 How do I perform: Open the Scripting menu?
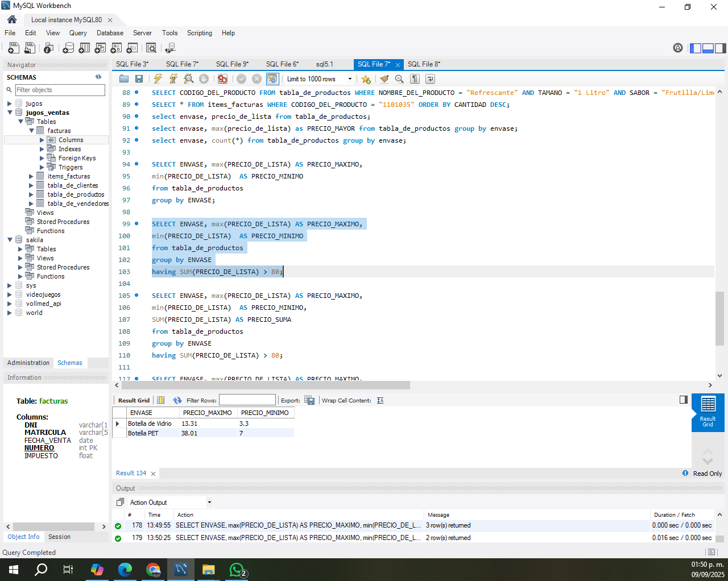(x=200, y=33)
